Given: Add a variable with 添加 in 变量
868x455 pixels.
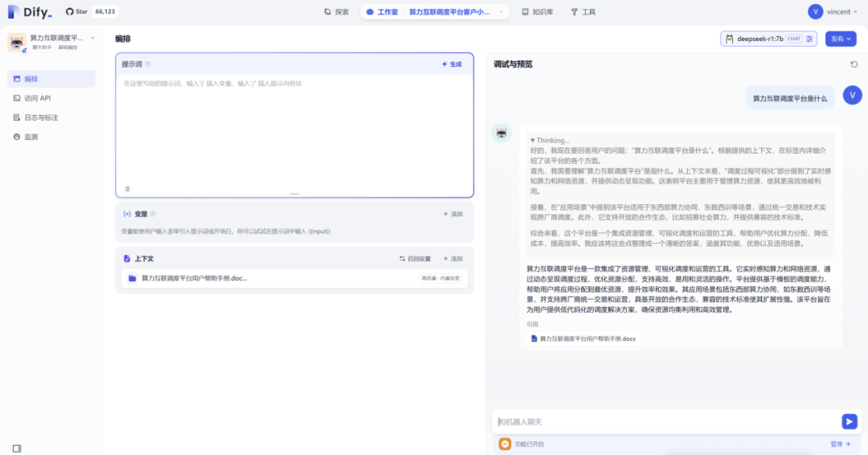Looking at the screenshot, I should click(x=452, y=214).
